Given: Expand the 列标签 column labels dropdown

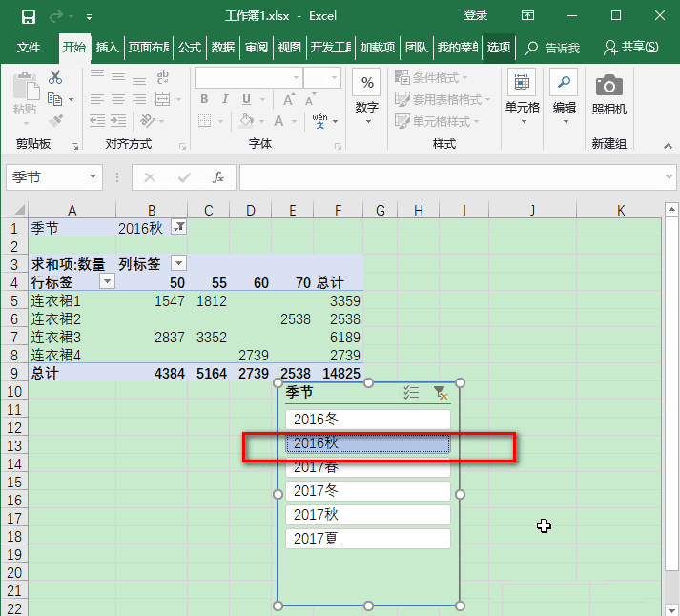Looking at the screenshot, I should pos(178,263).
